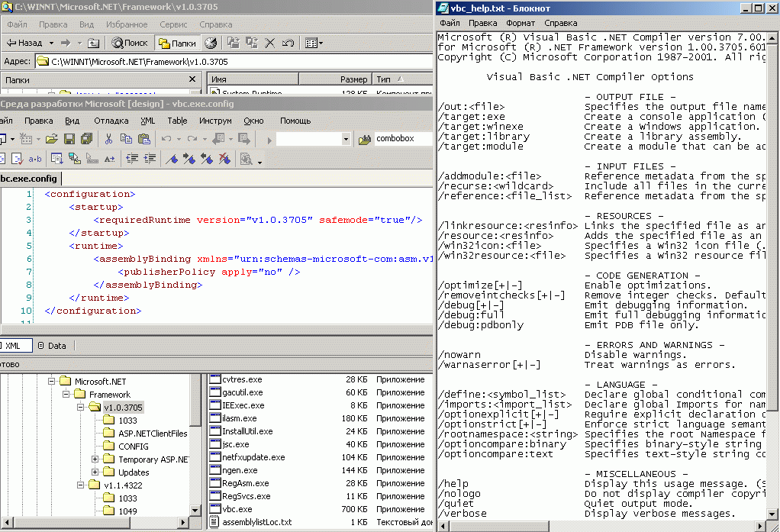The image size is (780, 532).
Task: Switch to the XML view
Action: 14,346
